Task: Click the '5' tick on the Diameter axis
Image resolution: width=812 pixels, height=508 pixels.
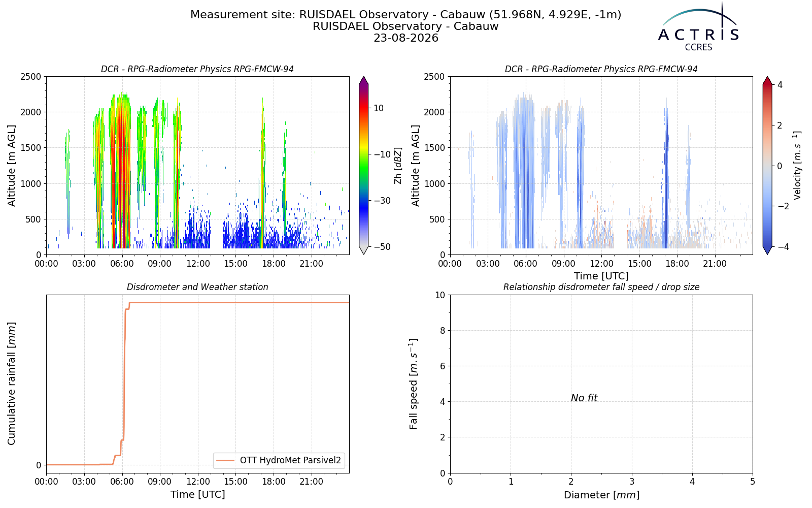Action: [753, 482]
